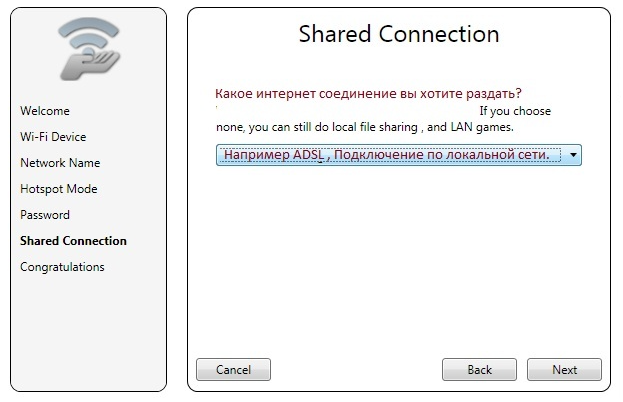
Task: Click the Shared Connection page heading
Action: pos(398,34)
